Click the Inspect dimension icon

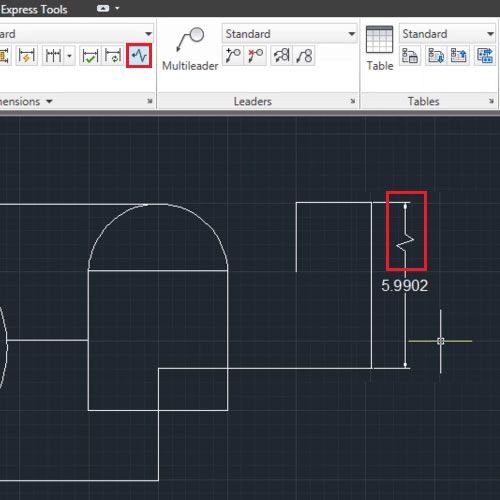(x=90, y=55)
